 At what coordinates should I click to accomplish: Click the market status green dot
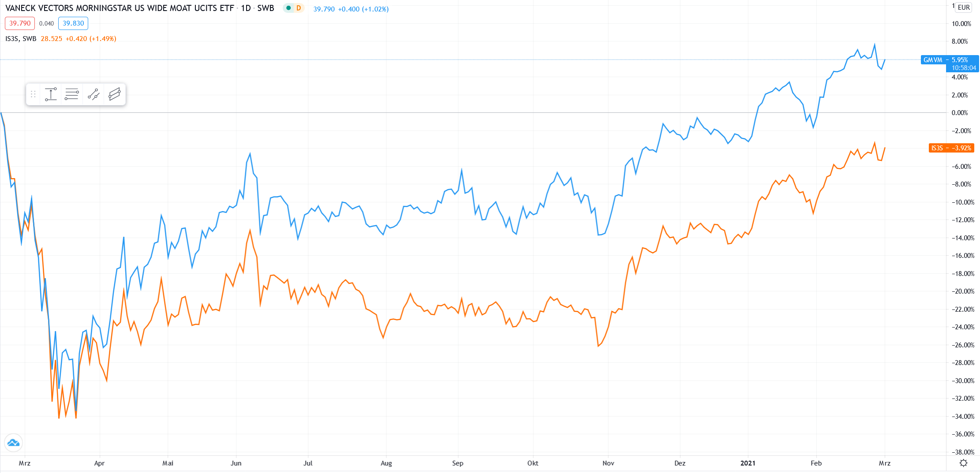(x=288, y=8)
